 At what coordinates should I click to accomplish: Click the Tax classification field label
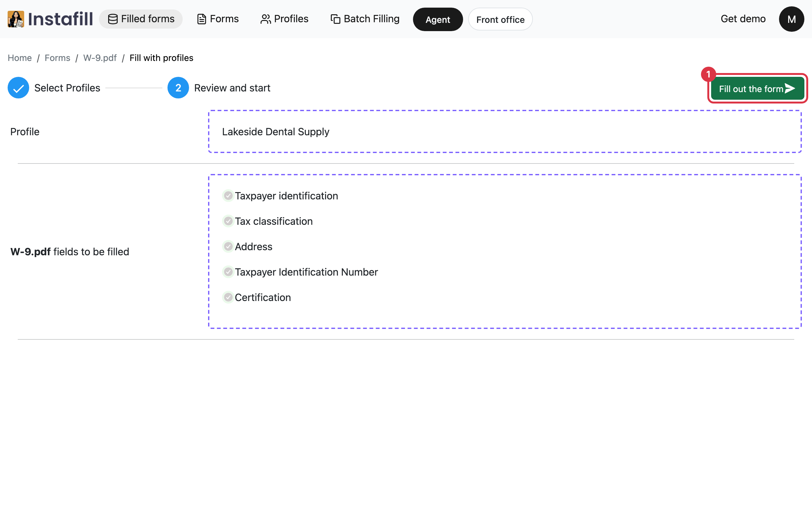pyautogui.click(x=273, y=221)
